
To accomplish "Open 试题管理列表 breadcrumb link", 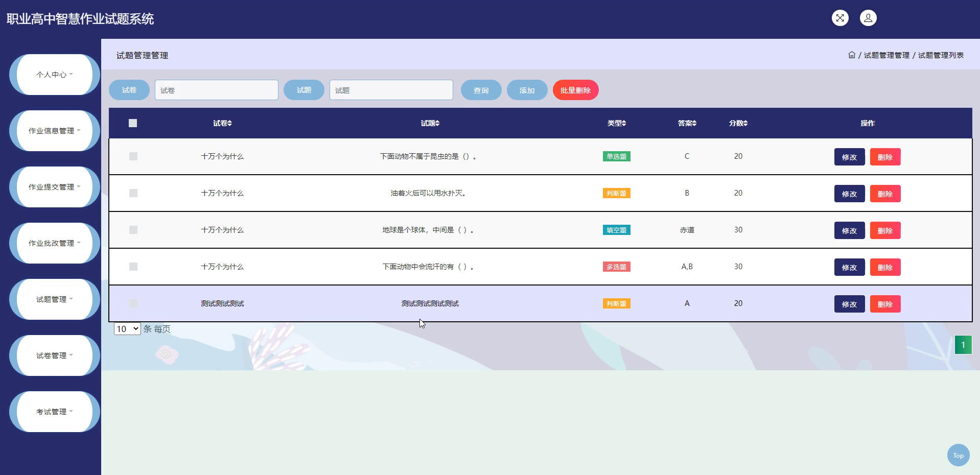I will [941, 55].
